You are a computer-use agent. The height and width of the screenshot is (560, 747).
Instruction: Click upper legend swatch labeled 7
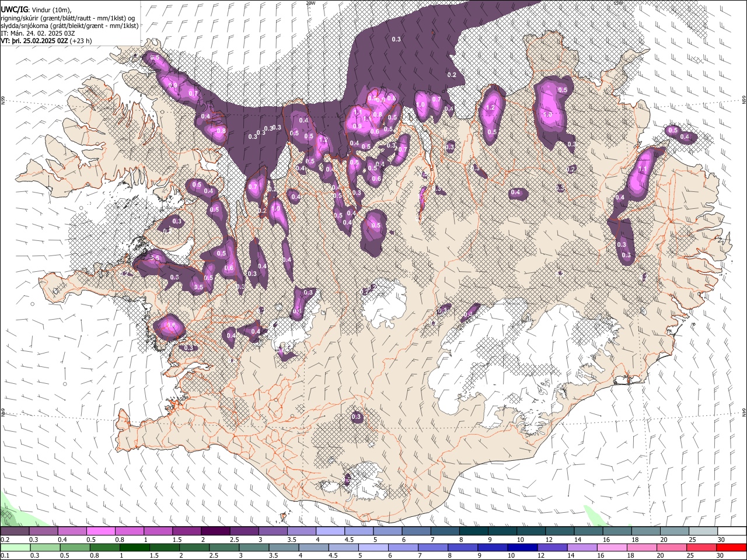(x=445, y=531)
